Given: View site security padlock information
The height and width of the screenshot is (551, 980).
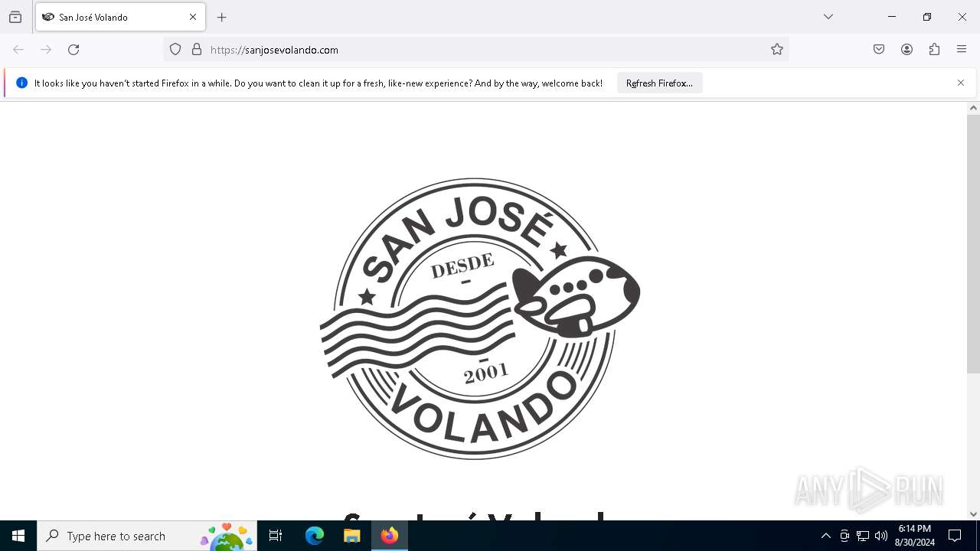Looking at the screenshot, I should (197, 50).
